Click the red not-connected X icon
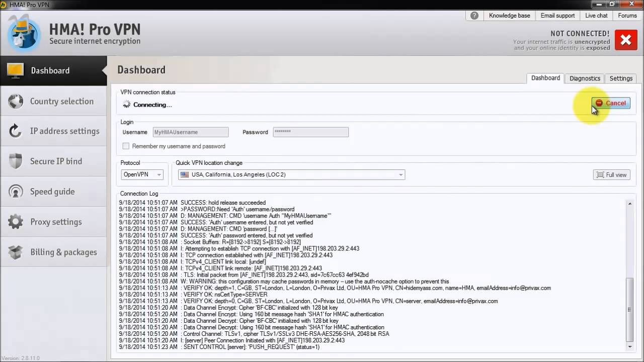The image size is (644, 362). [x=626, y=40]
